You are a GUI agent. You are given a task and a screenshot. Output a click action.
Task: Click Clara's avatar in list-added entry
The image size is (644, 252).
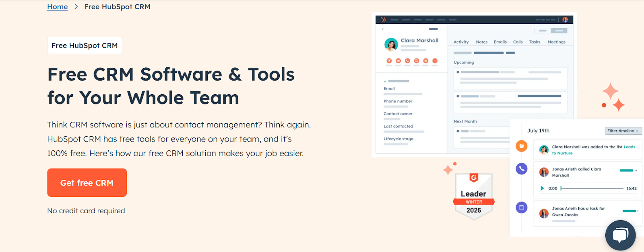(544, 150)
